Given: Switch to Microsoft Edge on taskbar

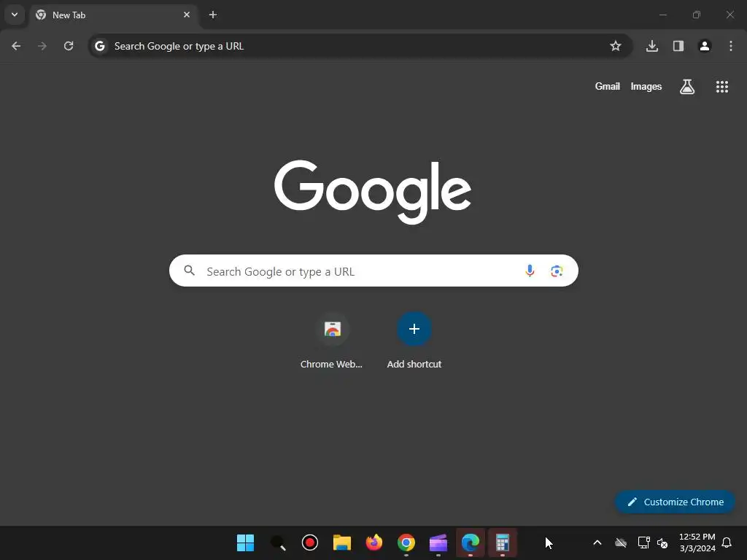Looking at the screenshot, I should coord(471,542).
